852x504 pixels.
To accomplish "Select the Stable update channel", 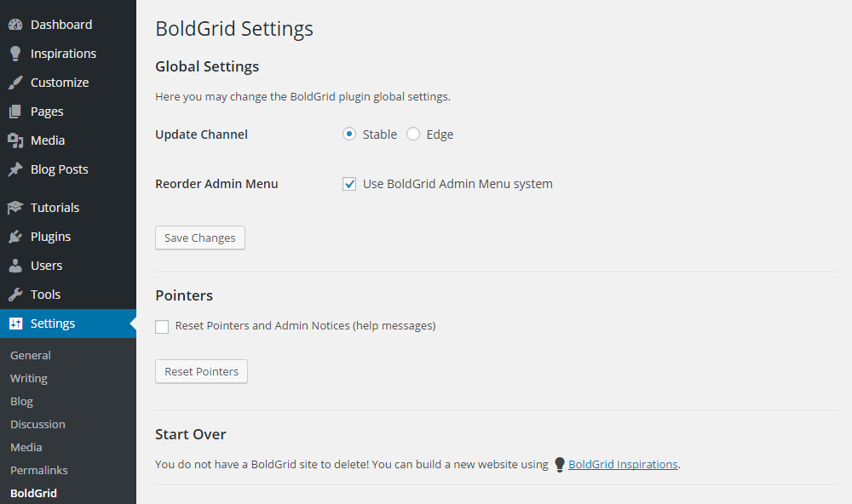I will (x=349, y=135).
